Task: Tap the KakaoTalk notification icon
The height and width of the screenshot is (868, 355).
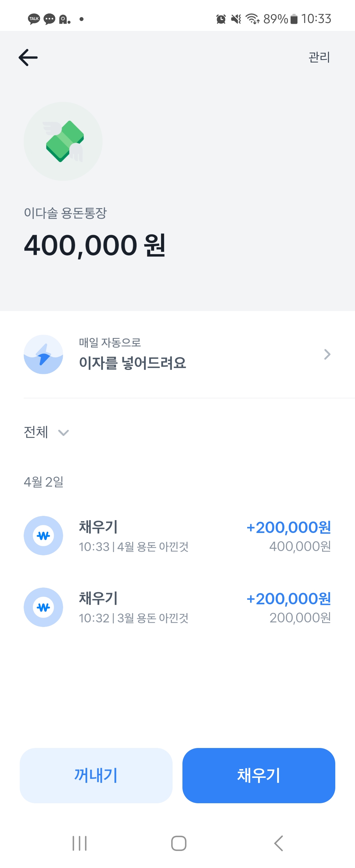Action: pyautogui.click(x=34, y=19)
